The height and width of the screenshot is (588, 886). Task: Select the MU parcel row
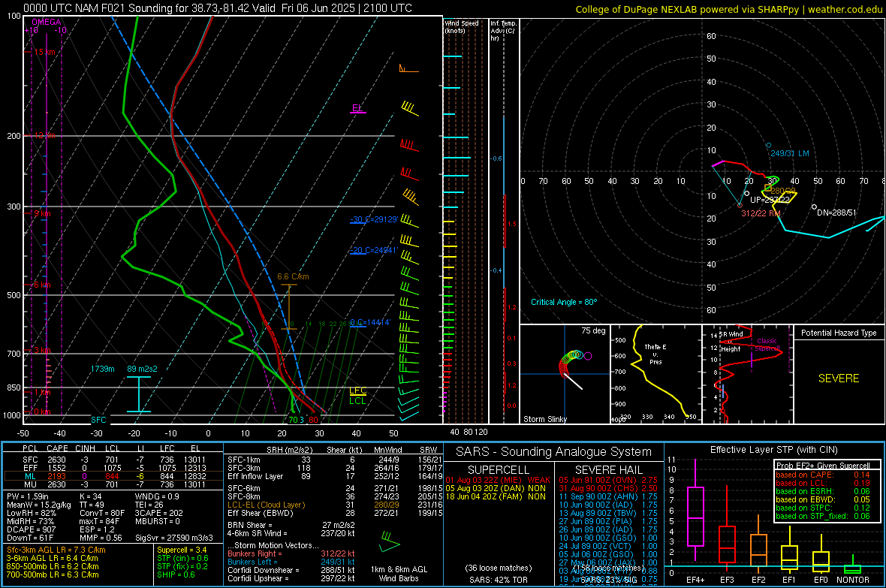113,484
